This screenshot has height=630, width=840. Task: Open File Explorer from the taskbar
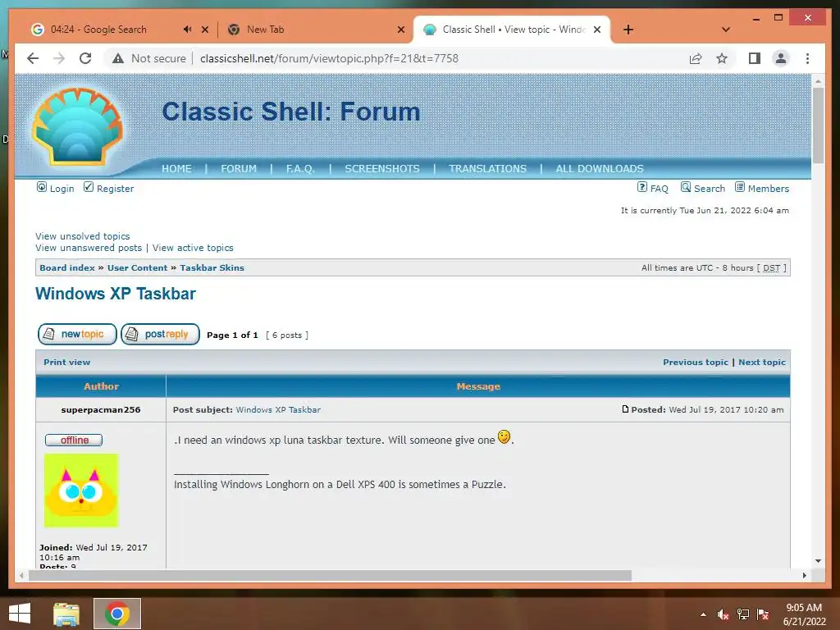pyautogui.click(x=66, y=614)
